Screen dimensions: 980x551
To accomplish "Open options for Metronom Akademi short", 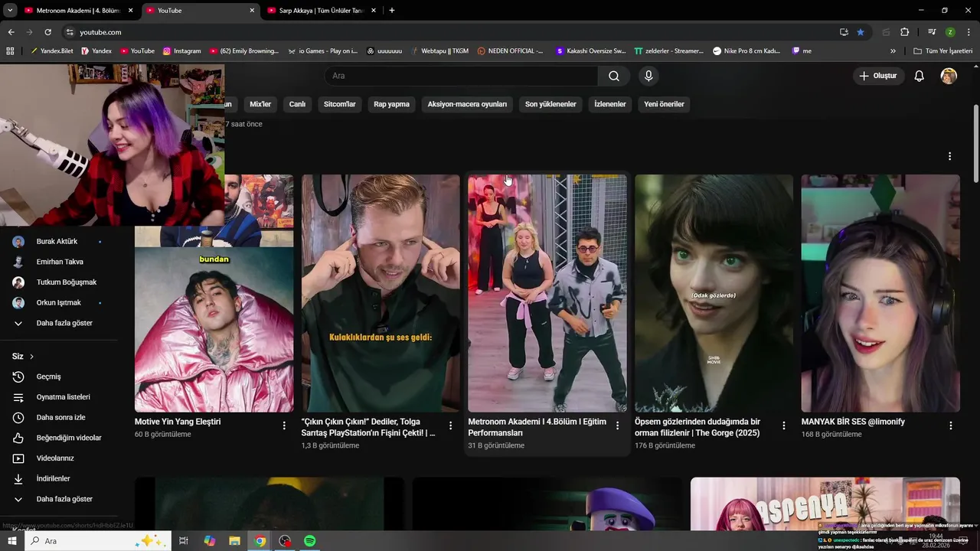I will coord(617,425).
